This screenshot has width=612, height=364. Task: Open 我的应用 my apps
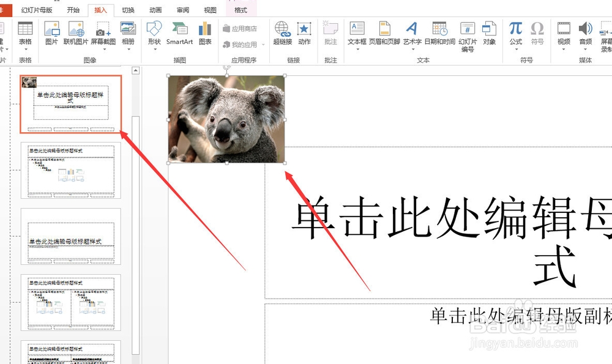coord(240,45)
